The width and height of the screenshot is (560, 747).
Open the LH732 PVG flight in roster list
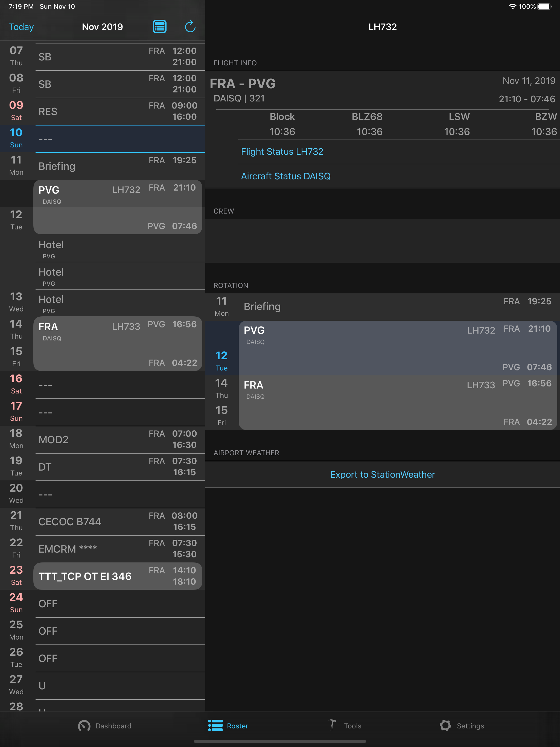point(118,207)
